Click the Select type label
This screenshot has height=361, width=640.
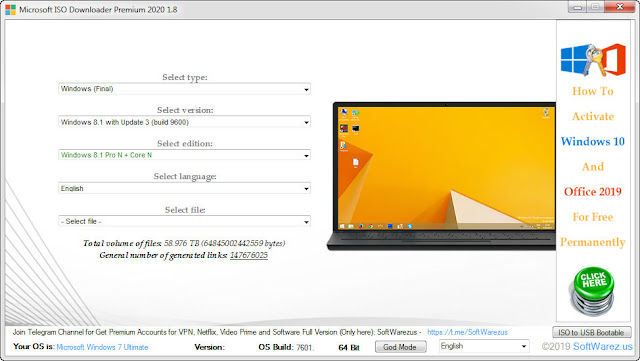pos(184,77)
